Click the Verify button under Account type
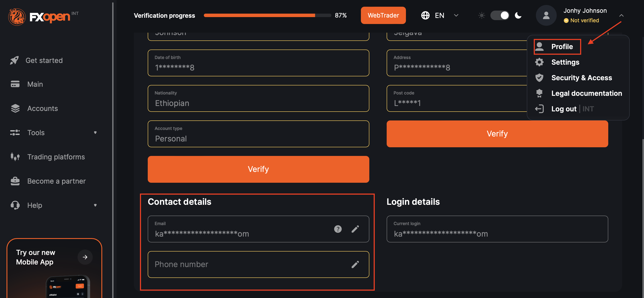Viewport: 644px width, 298px height. tap(258, 169)
